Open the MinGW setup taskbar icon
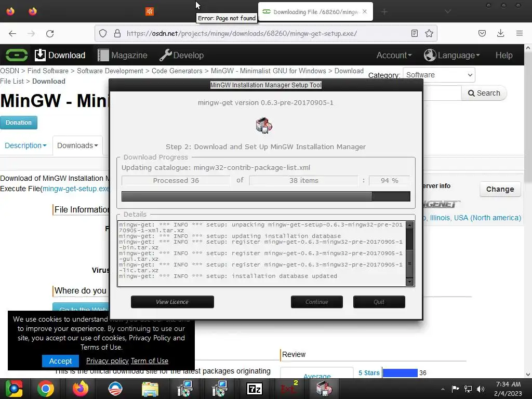The width and height of the screenshot is (532, 399). pos(324,389)
